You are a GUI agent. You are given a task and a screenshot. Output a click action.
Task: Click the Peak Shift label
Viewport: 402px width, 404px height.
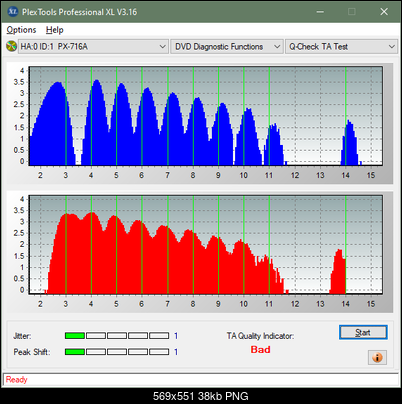[32, 352]
